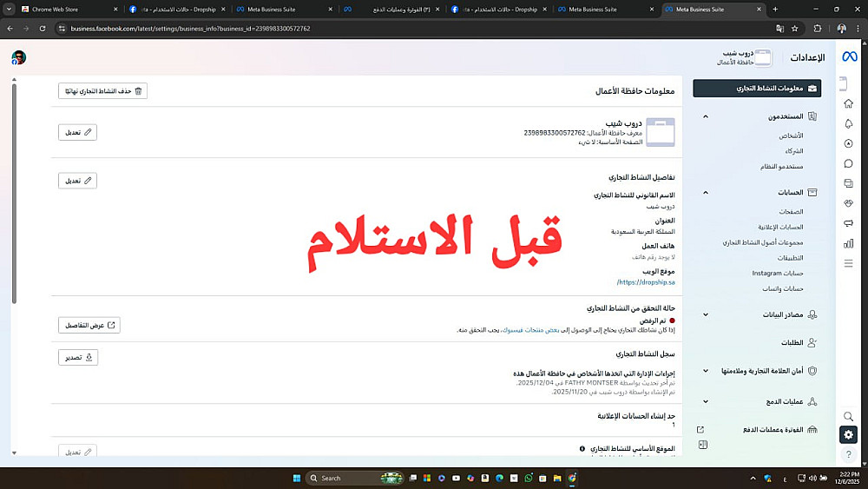Image resolution: width=868 pixels, height=489 pixels.
Task: Expand the عمليات الدمج section
Action: pyautogui.click(x=705, y=401)
